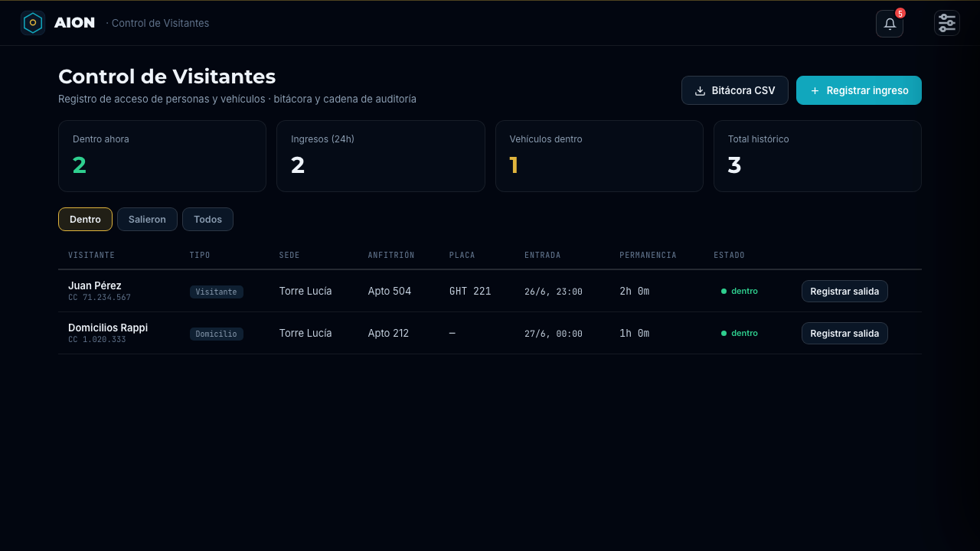Viewport: 980px width, 551px height.
Task: Click the Visitante type tag
Action: tap(217, 292)
